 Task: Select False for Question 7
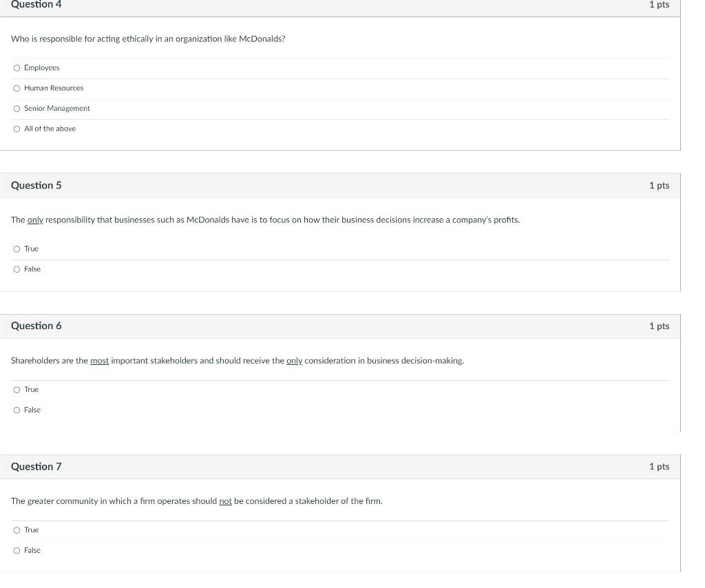tap(17, 550)
